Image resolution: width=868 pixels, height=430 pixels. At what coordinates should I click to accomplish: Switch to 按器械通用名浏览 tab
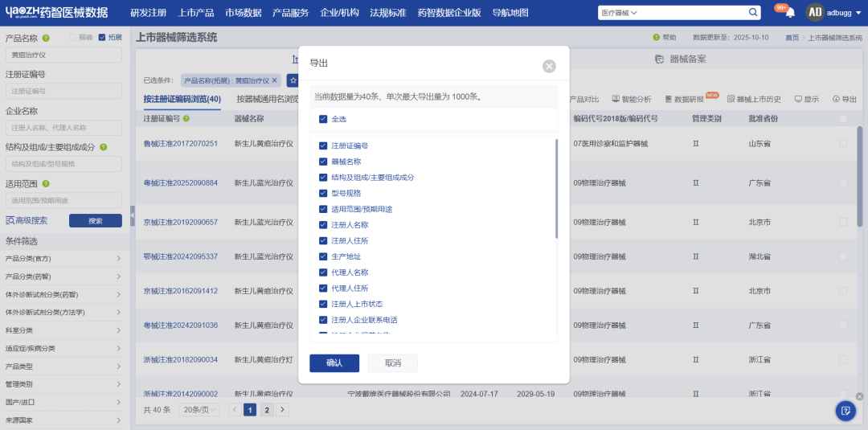[x=268, y=99]
